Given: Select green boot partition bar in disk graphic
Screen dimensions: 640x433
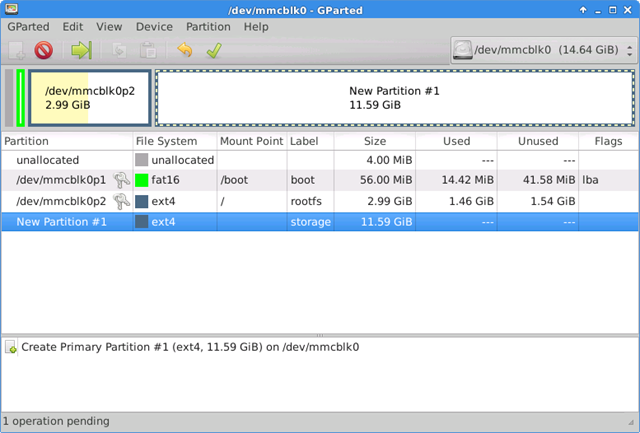Looking at the screenshot, I should 20,98.
